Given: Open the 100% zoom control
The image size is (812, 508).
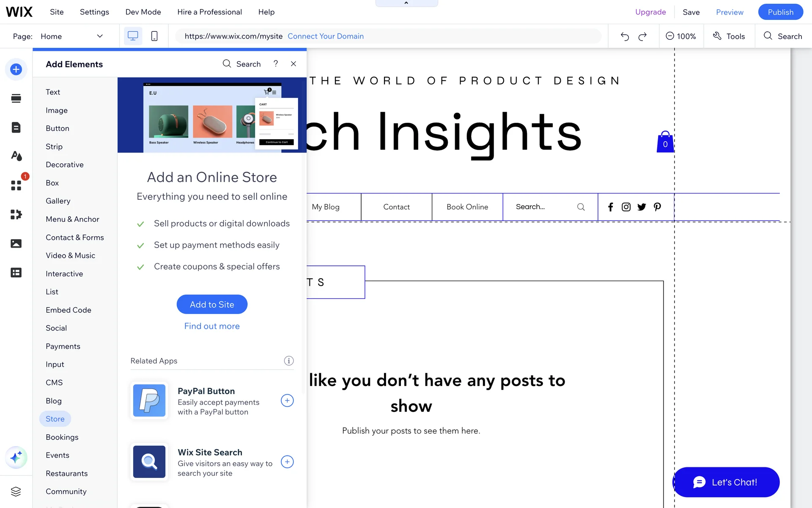Looking at the screenshot, I should pyautogui.click(x=681, y=36).
